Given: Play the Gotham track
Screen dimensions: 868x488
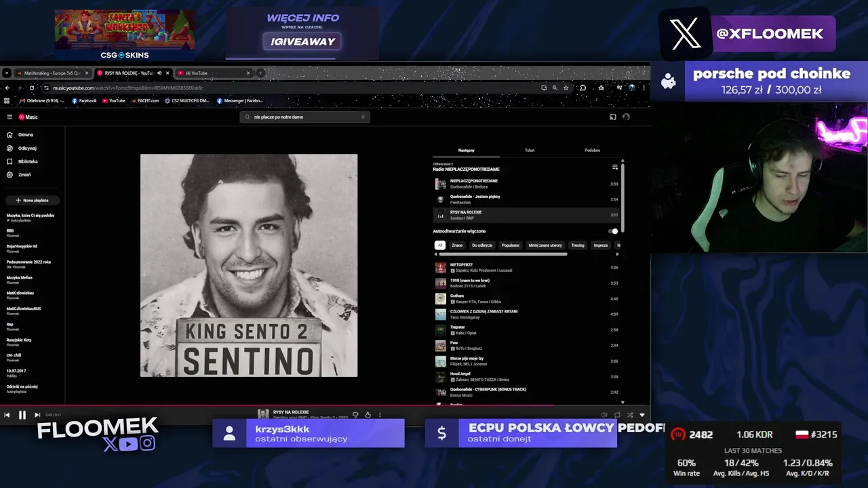Looking at the screenshot, I should click(526, 299).
